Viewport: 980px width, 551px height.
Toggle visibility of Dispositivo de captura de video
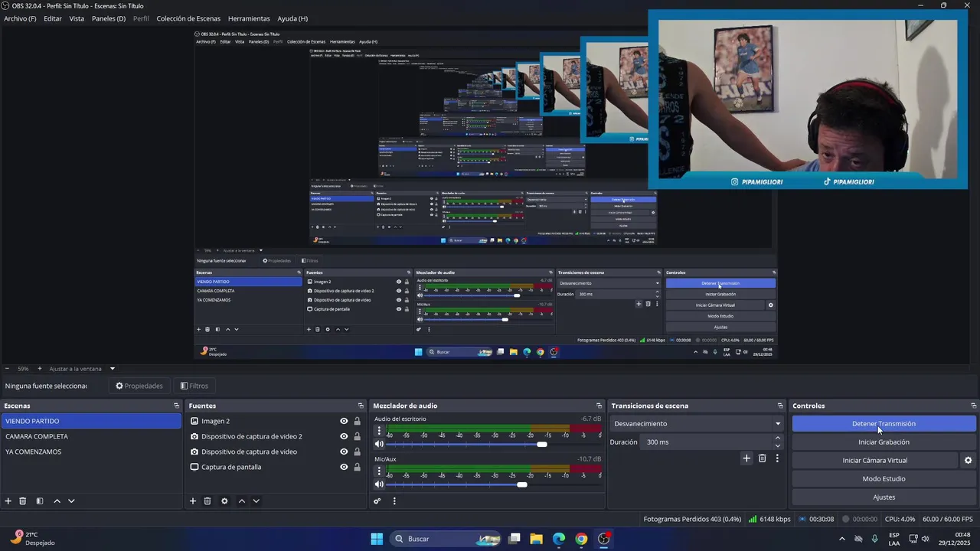click(x=344, y=452)
